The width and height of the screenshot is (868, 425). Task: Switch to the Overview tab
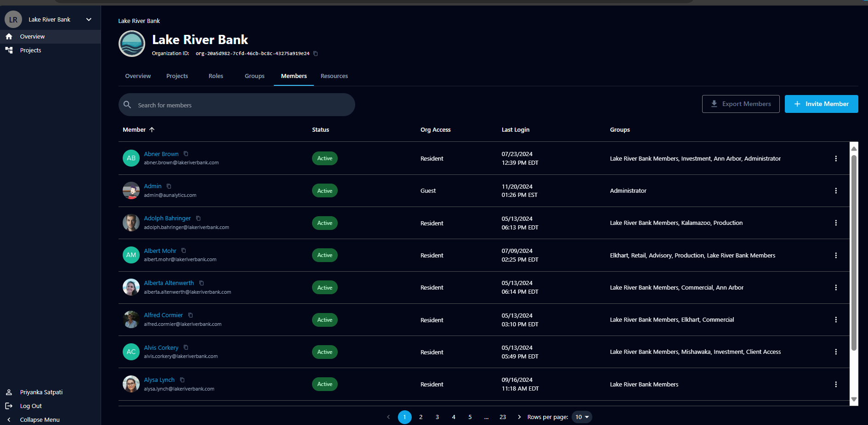(x=138, y=76)
